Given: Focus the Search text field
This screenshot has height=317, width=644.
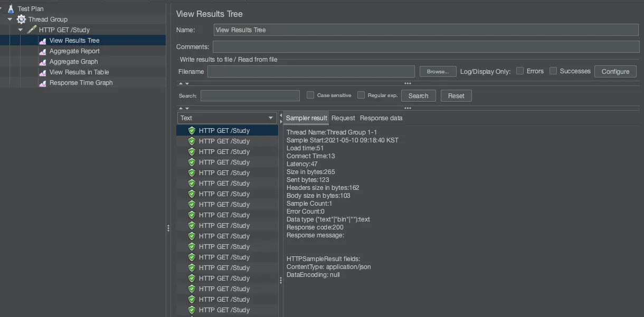Looking at the screenshot, I should point(250,95).
